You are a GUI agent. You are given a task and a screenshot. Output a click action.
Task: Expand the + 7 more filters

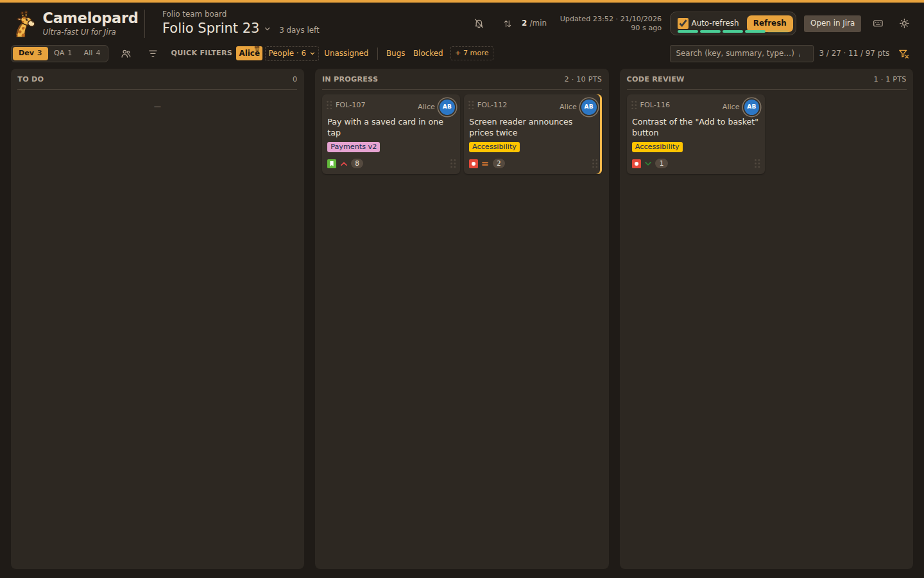[472, 53]
